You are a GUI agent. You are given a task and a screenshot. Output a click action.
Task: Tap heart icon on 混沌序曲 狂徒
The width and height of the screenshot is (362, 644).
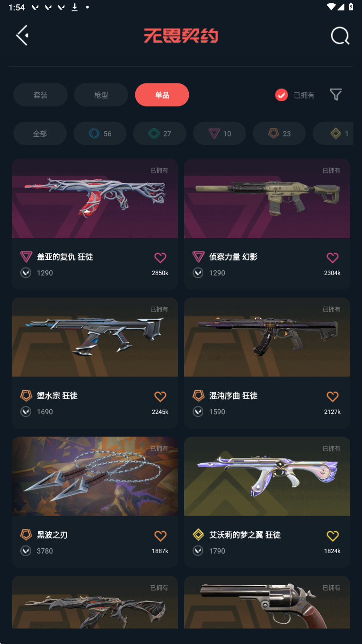[333, 396]
